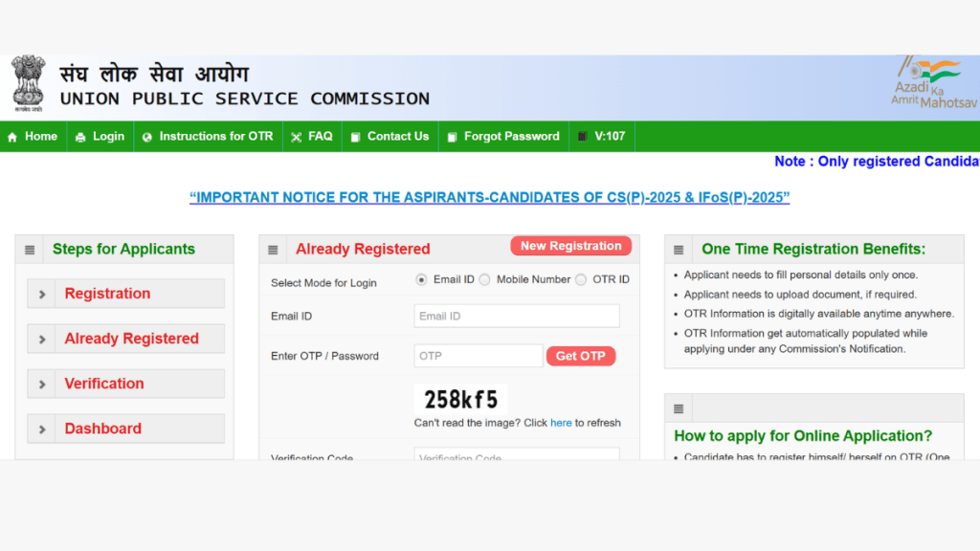Click the home icon in the navigation bar
Screen dimensions: 980x551
pos(12,137)
